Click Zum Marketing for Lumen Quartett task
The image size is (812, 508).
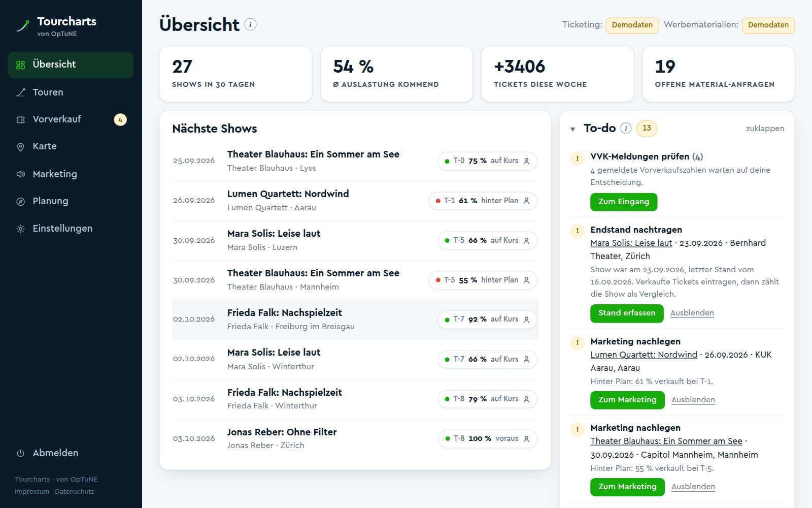pyautogui.click(x=627, y=400)
